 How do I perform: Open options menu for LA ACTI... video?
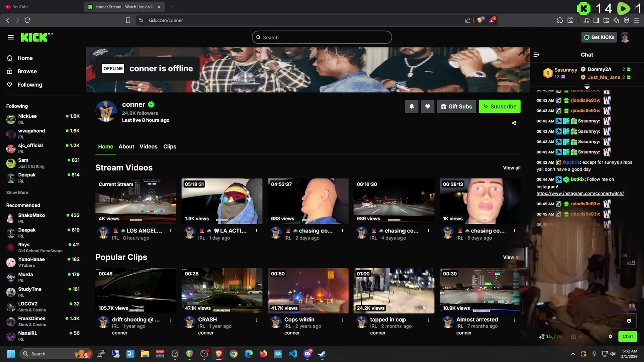coord(256,231)
